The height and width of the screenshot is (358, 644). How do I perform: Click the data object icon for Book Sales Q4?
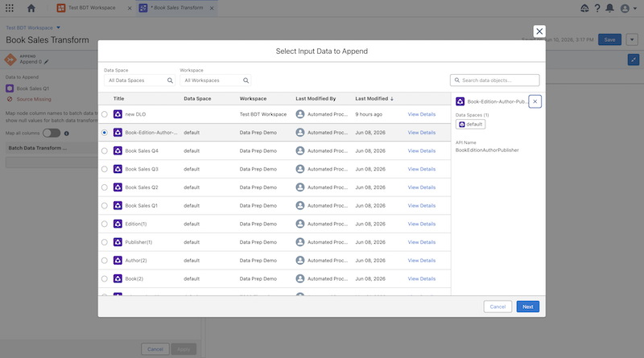[118, 150]
